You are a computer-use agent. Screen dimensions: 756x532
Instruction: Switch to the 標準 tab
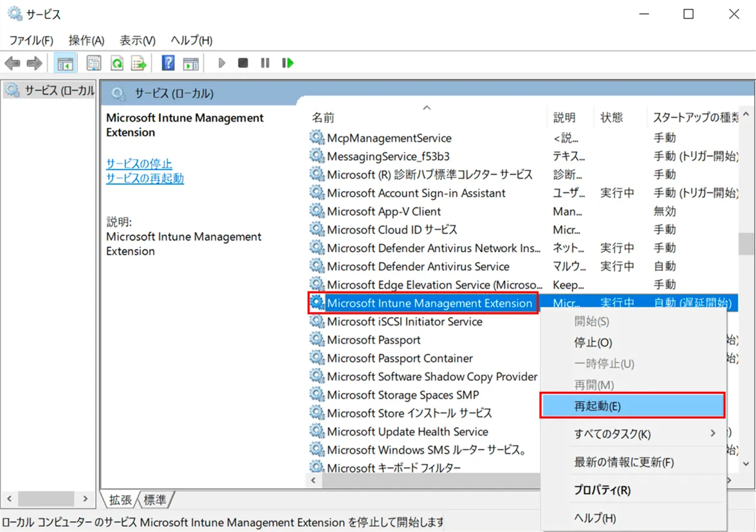point(155,500)
